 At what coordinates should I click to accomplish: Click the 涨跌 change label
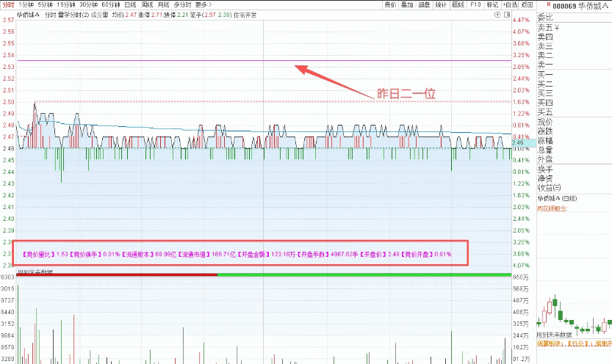pyautogui.click(x=545, y=131)
